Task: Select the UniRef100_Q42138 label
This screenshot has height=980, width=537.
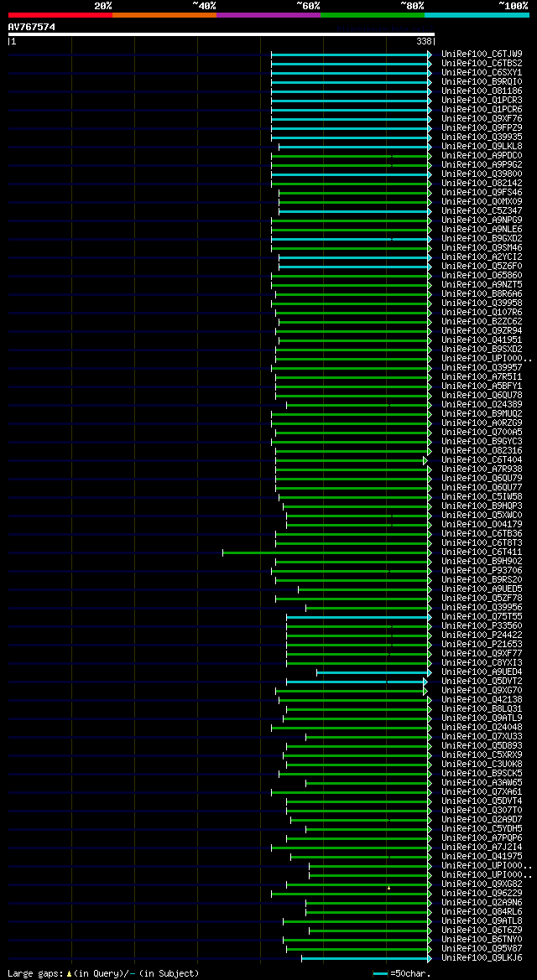Action: 482,699
